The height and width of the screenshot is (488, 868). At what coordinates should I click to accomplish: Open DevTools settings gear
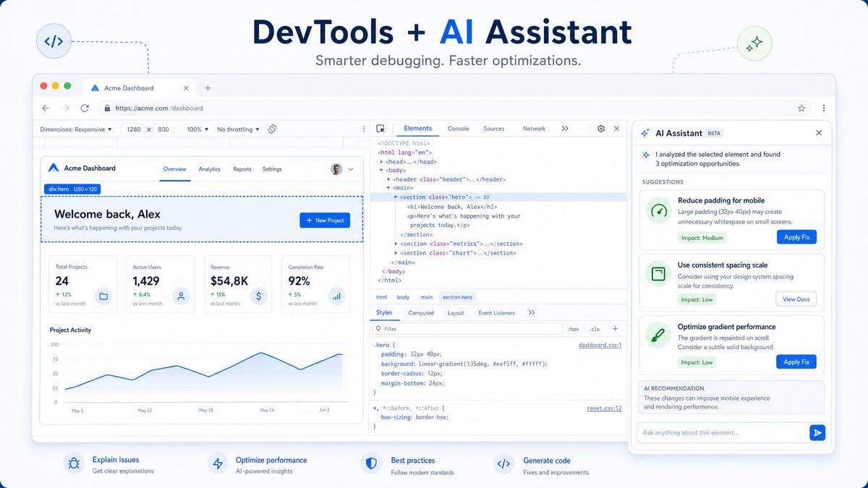click(x=601, y=129)
